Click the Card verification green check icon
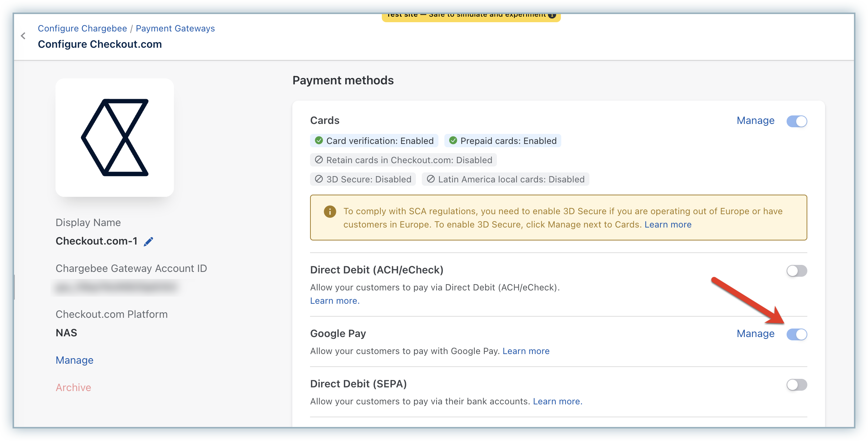The width and height of the screenshot is (868, 441). click(319, 141)
